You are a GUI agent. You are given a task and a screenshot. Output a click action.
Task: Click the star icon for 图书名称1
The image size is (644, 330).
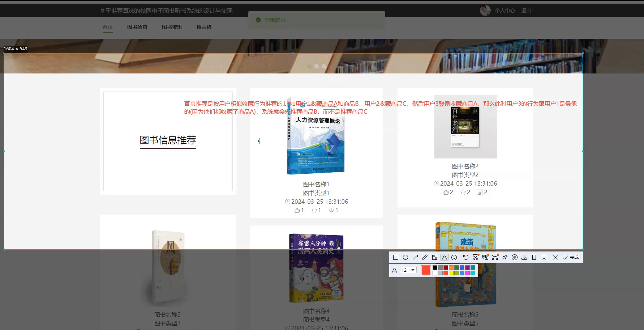[314, 210]
